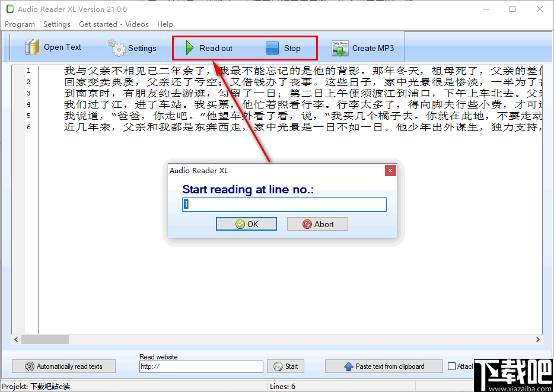Viewport: 554px width, 392px height.
Task: Confirm dialog with the OK button
Action: (x=246, y=224)
